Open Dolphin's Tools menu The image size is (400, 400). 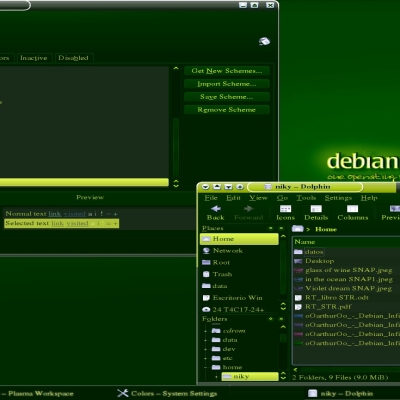[x=306, y=198]
